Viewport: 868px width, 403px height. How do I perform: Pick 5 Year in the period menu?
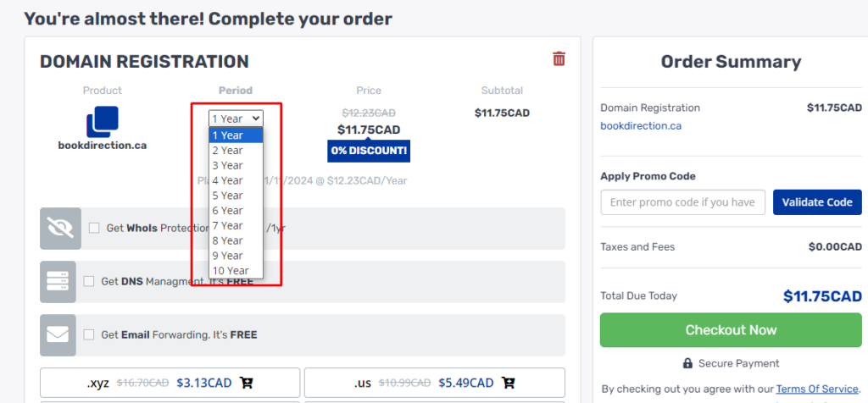coord(236,195)
